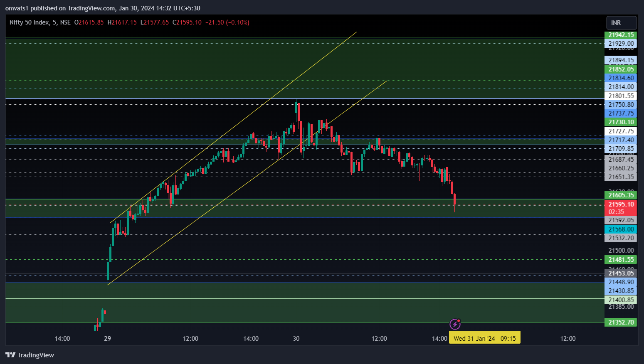Screen dimensions: 644x364
Task: Select the white 21801.55 price label
Action: pos(620,96)
